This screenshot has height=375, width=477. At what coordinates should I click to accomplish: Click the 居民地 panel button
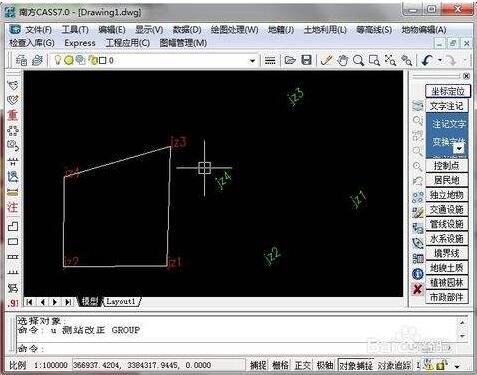point(447,180)
